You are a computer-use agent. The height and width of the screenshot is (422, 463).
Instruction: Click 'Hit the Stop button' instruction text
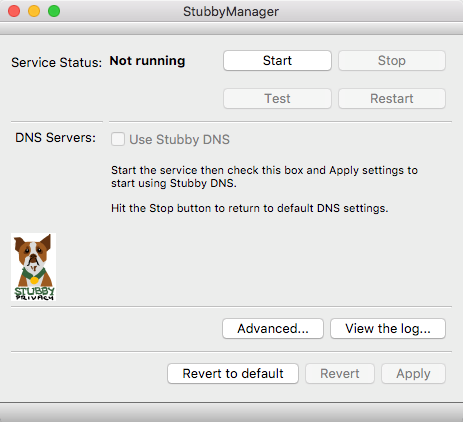pyautogui.click(x=250, y=208)
